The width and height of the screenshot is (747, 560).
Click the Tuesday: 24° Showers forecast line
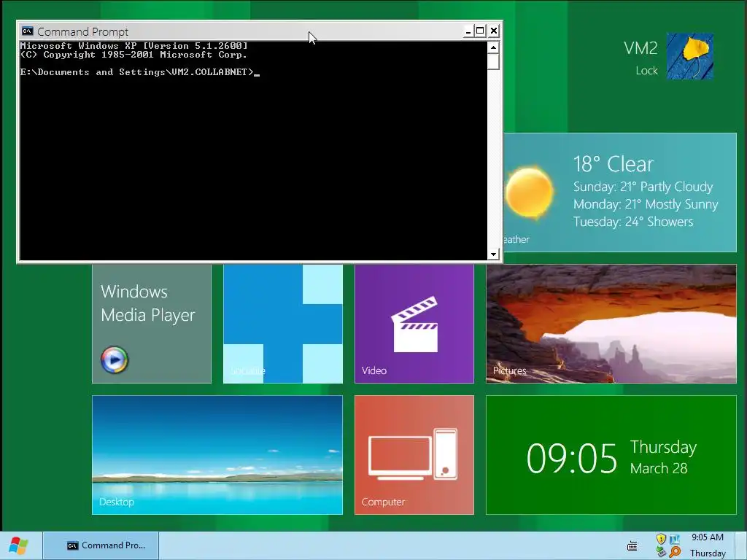pos(633,222)
